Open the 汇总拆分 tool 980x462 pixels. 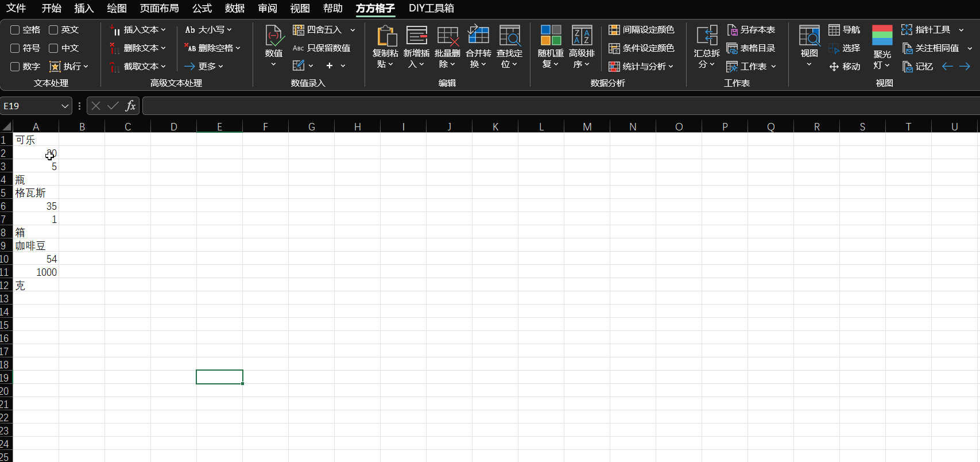tap(707, 36)
